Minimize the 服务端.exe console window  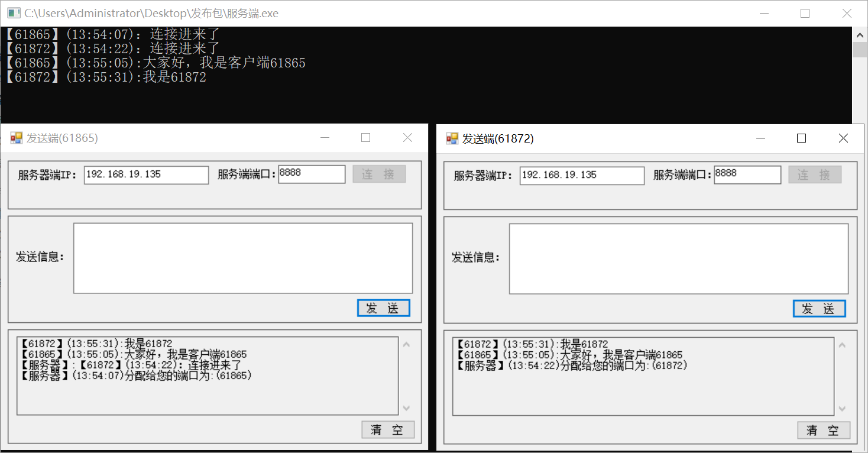pyautogui.click(x=764, y=13)
